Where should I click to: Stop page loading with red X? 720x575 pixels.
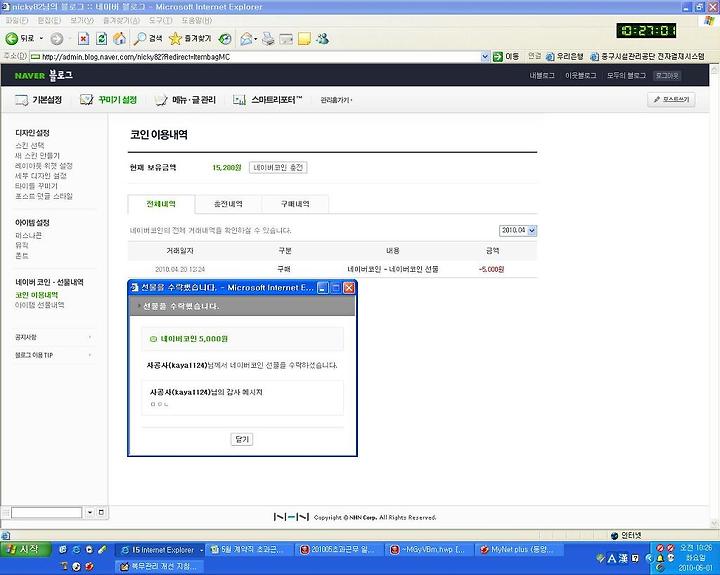(x=83, y=39)
